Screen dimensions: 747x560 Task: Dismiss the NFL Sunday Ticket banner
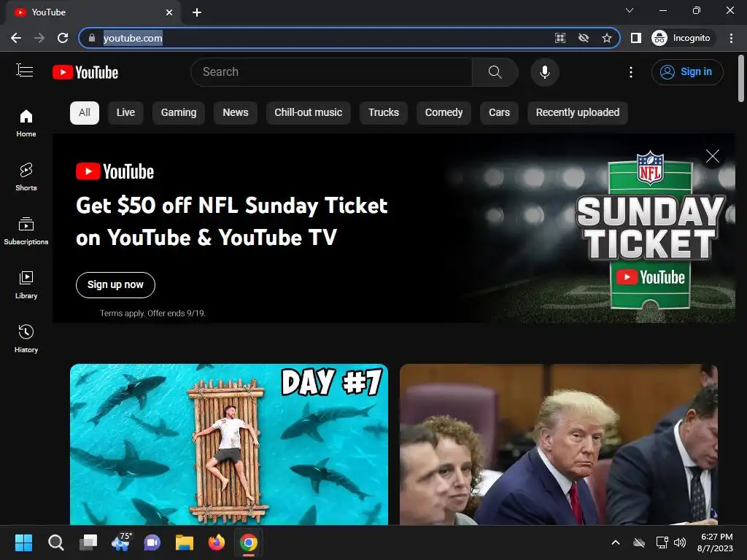point(713,156)
